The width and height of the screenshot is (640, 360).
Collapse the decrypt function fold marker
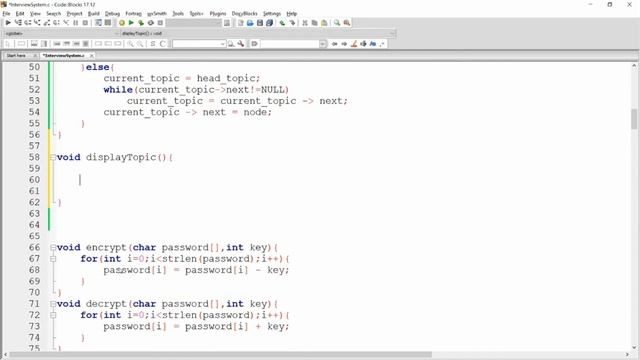pos(53,304)
